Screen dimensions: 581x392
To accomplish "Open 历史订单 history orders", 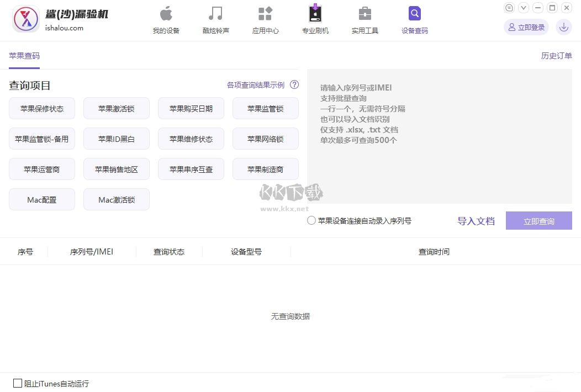I will pos(556,55).
